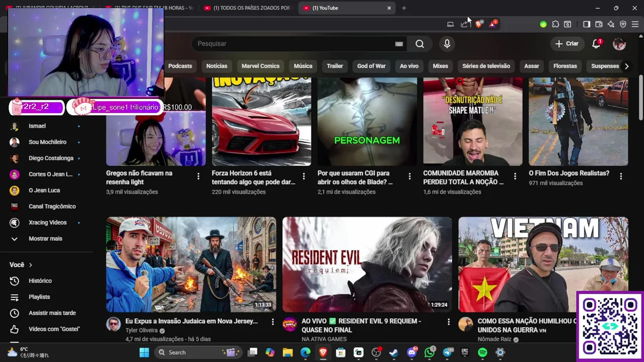Open options for Tyler Oliveira video
Screen dimensions: 644x362
(273, 322)
